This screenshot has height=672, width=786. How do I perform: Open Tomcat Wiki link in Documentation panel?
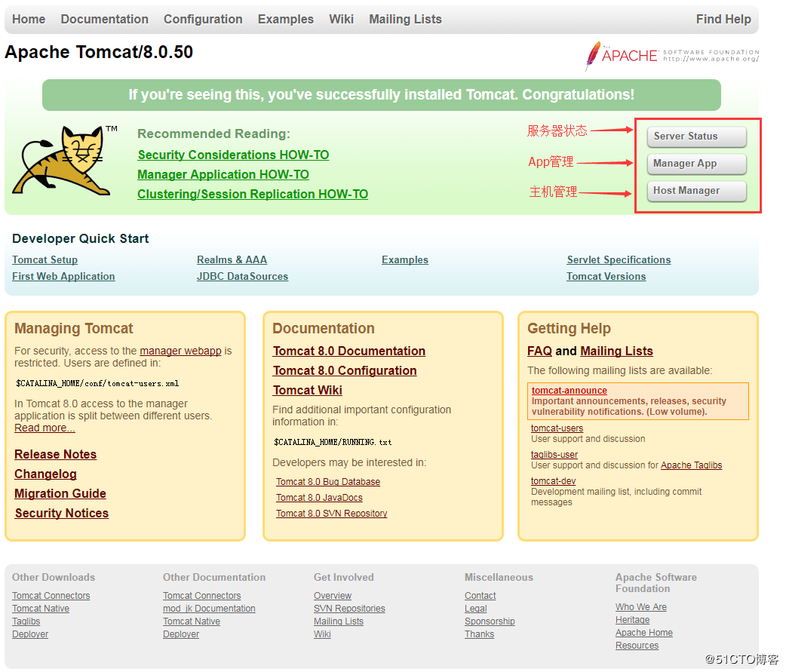click(x=307, y=390)
